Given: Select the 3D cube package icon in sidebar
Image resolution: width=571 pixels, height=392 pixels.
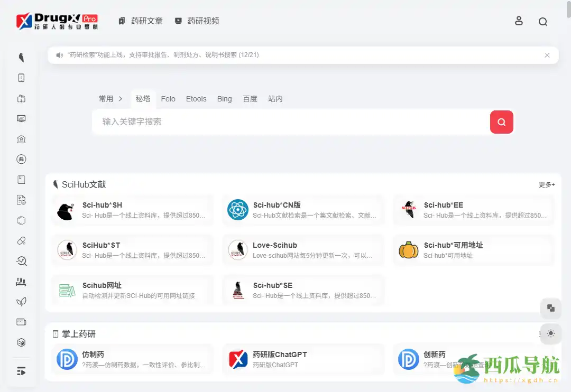Looking at the screenshot, I should coord(21,342).
